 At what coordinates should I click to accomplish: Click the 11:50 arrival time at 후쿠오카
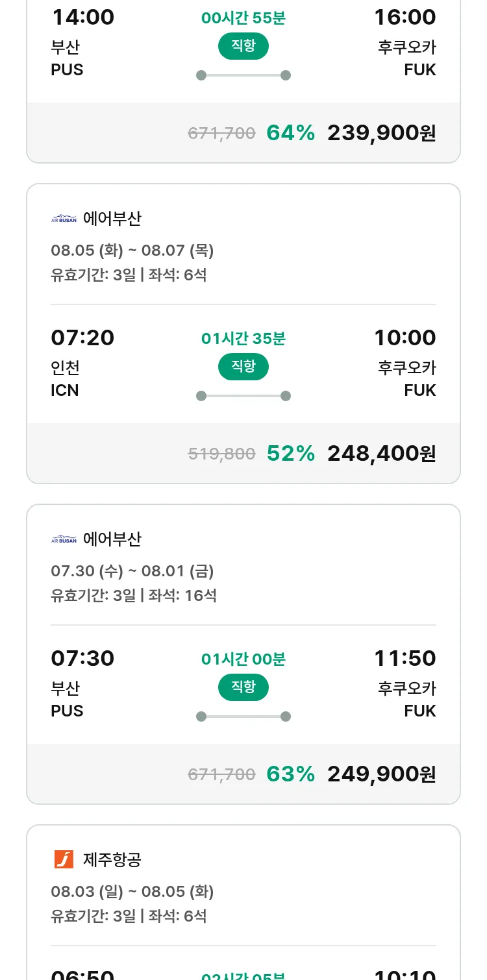[x=405, y=658]
